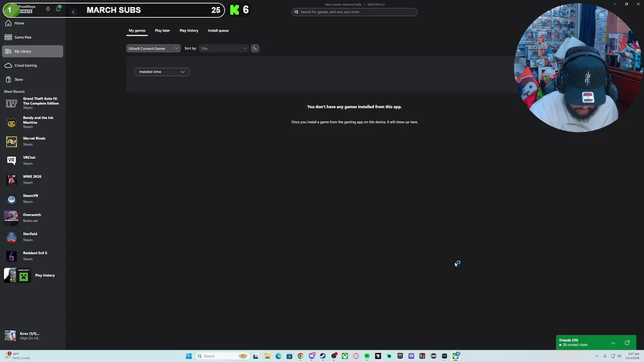The height and width of the screenshot is (362, 644).
Task: Open Task View on the taskbar
Action: pyautogui.click(x=256, y=356)
